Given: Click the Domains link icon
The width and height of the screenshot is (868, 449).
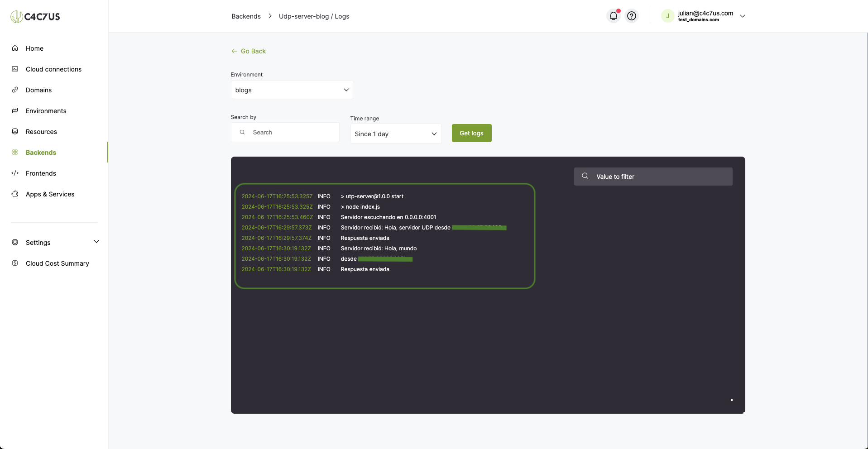Looking at the screenshot, I should [x=15, y=90].
